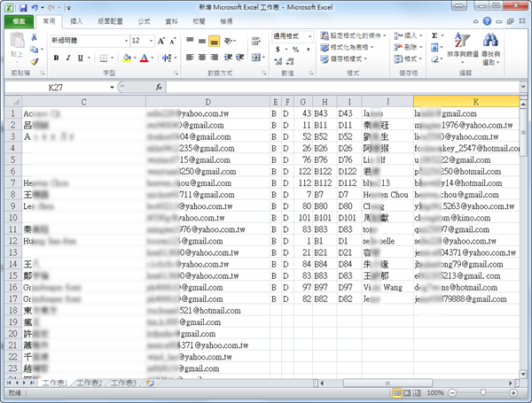Open the number format dropdown
Image resolution: width=532 pixels, height=403 pixels.
point(309,36)
